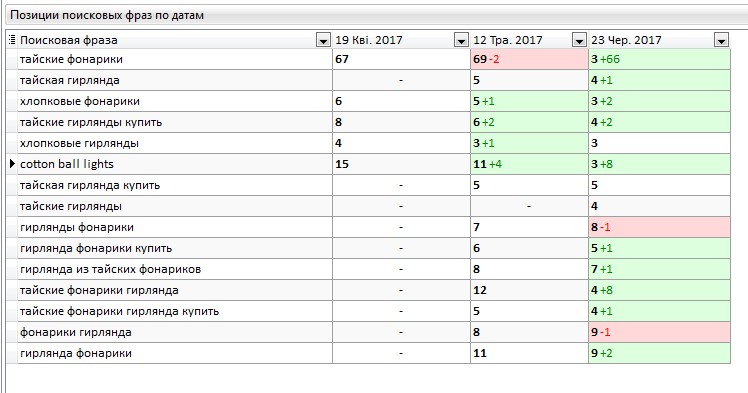The width and height of the screenshot is (748, 393).
Task: Open the Поисковая фраза column filter dropdown
Action: pos(323,41)
